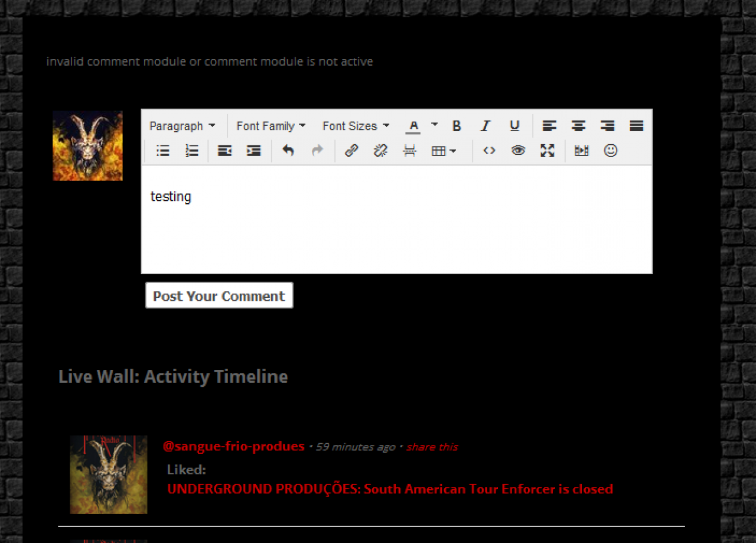Preview the comment with eye icon

pyautogui.click(x=518, y=151)
